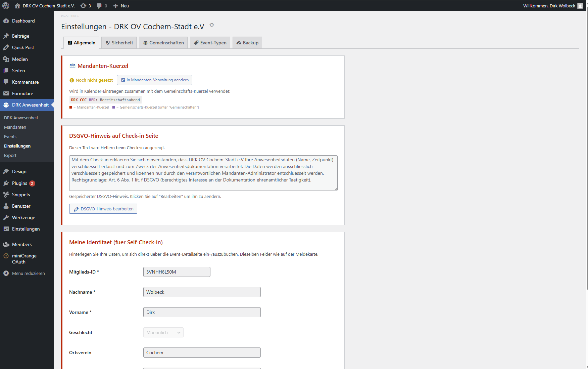
Task: Click the Plugins plug icon
Action: tap(6, 183)
